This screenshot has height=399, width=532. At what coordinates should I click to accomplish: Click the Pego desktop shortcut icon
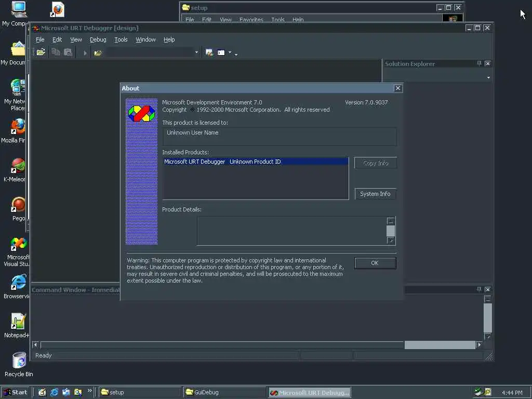click(18, 205)
